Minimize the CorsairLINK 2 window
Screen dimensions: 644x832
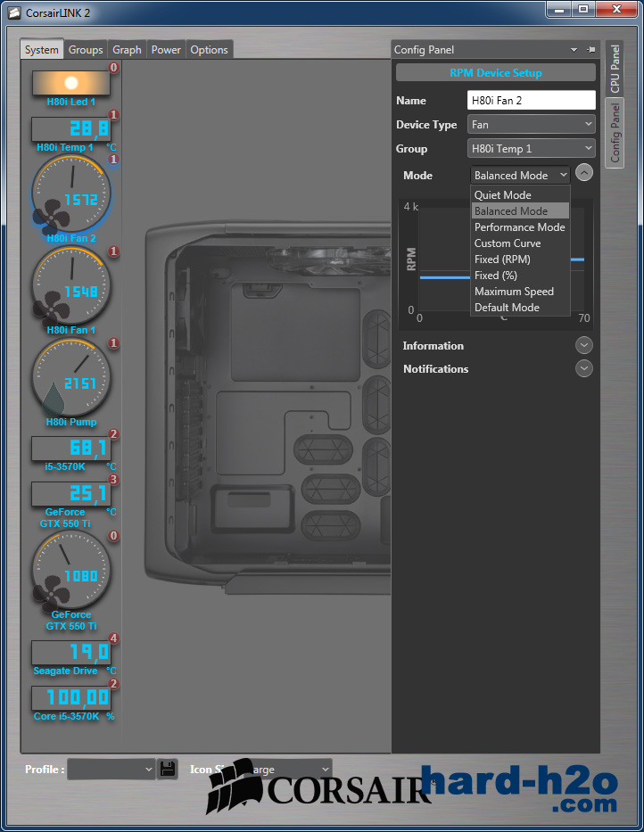559,9
